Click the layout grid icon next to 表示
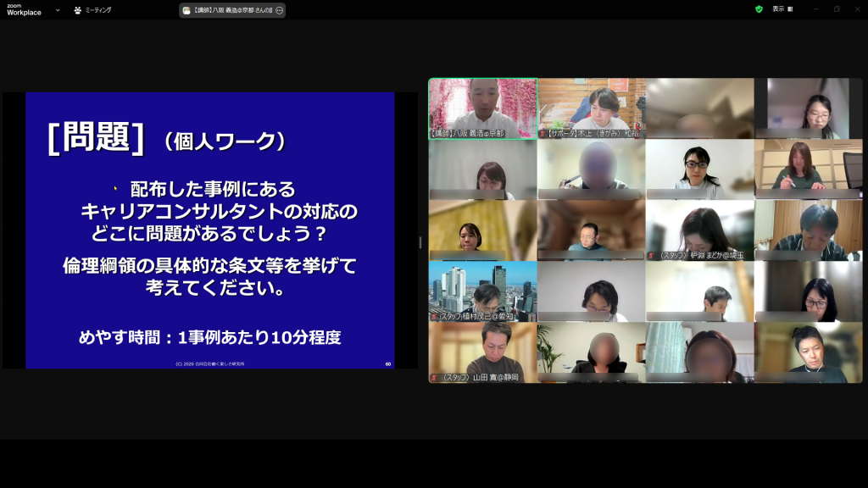Viewport: 868px width, 488px height. pos(791,9)
